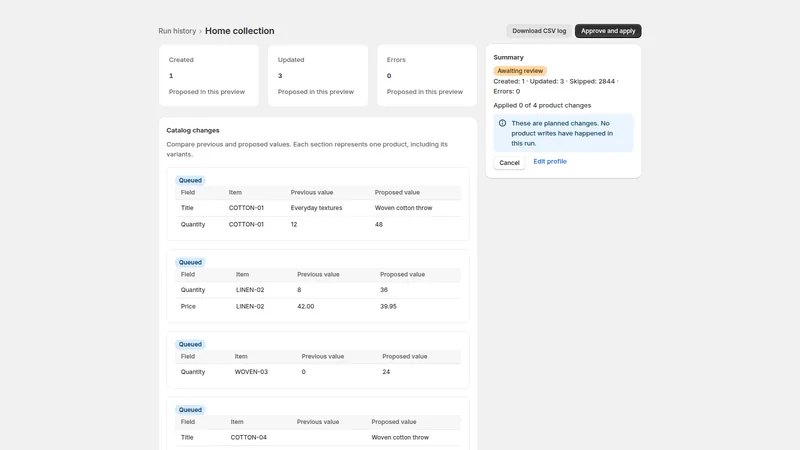Click LINEN-02 proposed price 39.95
This screenshot has height=450, width=800.
pyautogui.click(x=388, y=307)
